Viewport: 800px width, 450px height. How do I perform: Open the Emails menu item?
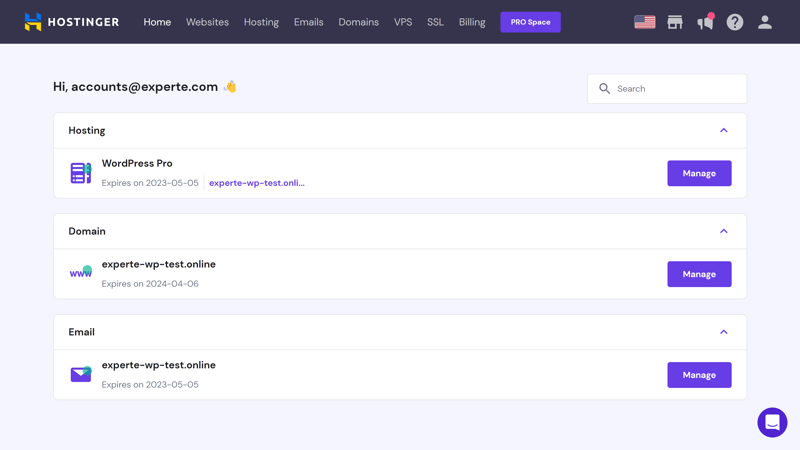309,22
